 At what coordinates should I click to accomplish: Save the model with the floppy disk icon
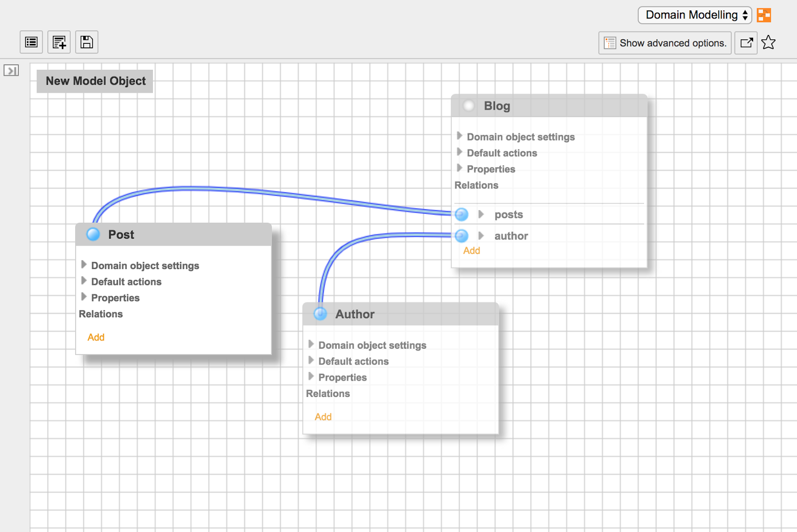[86, 42]
